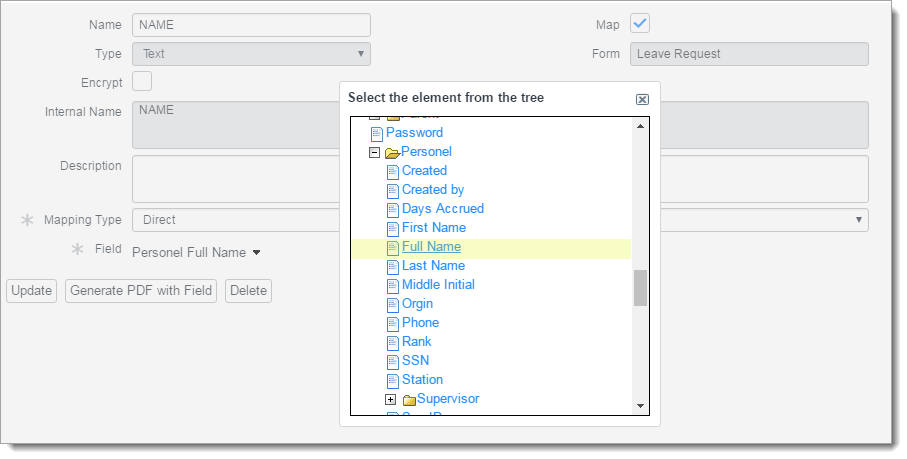907x459 pixels.
Task: Click the SSN document icon
Action: 393,362
